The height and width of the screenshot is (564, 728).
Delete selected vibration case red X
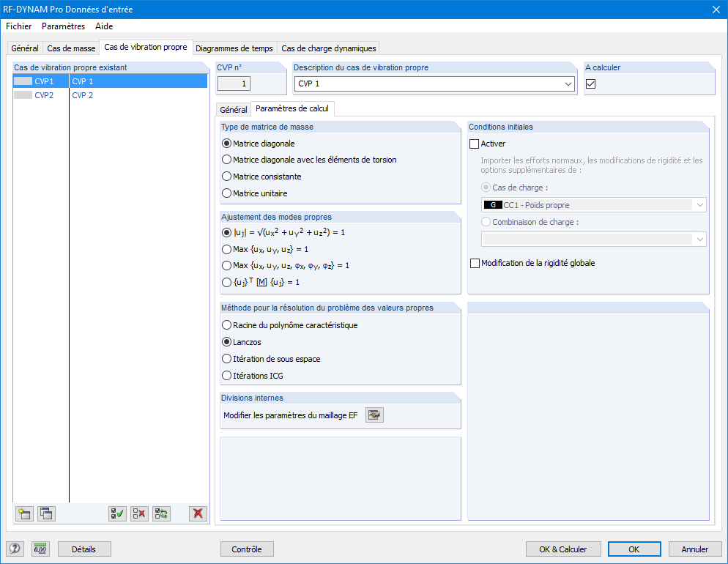click(x=198, y=513)
